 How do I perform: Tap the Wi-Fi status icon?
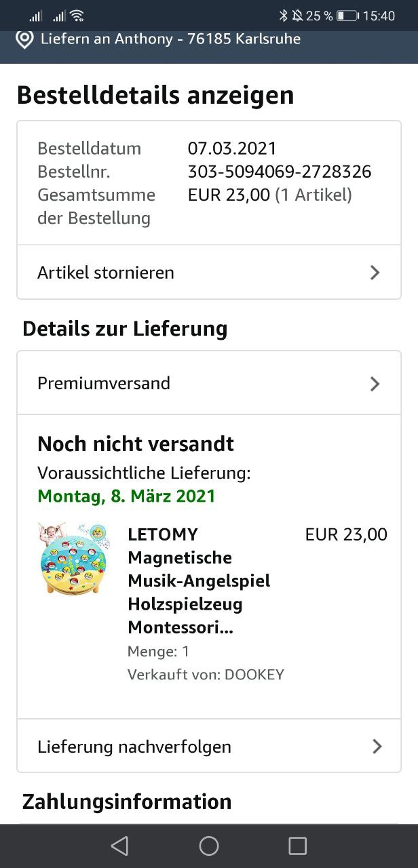[x=77, y=16]
